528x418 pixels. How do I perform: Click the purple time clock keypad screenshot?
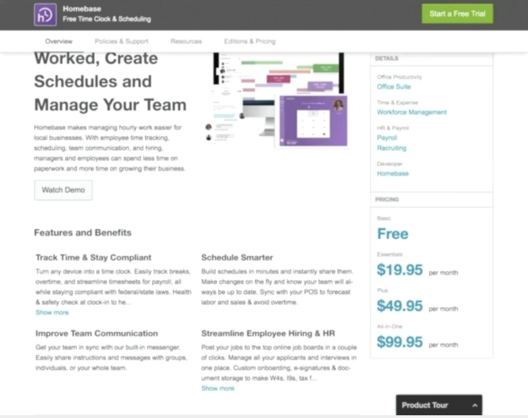[x=313, y=121]
